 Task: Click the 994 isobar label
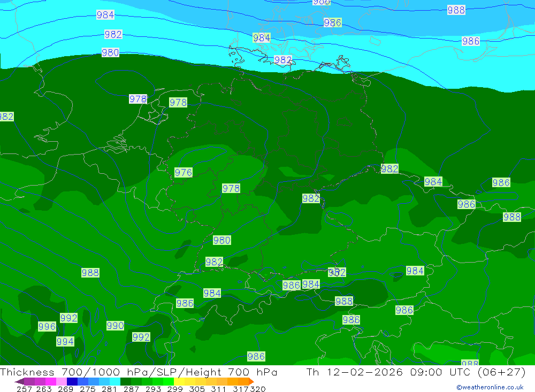[x=65, y=342]
